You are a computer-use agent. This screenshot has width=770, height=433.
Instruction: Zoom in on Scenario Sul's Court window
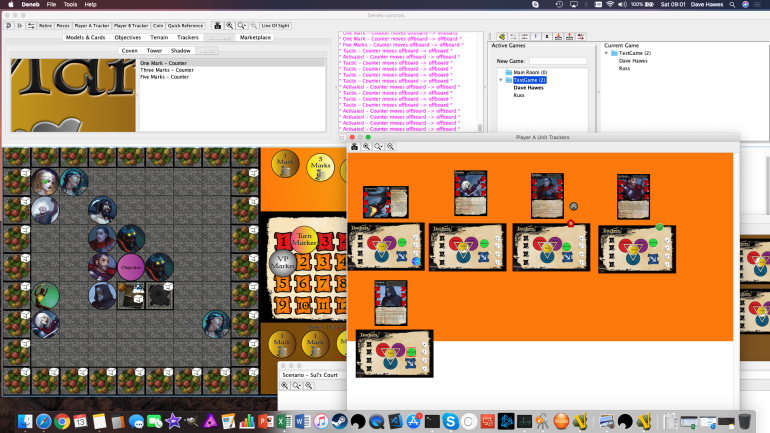285,385
